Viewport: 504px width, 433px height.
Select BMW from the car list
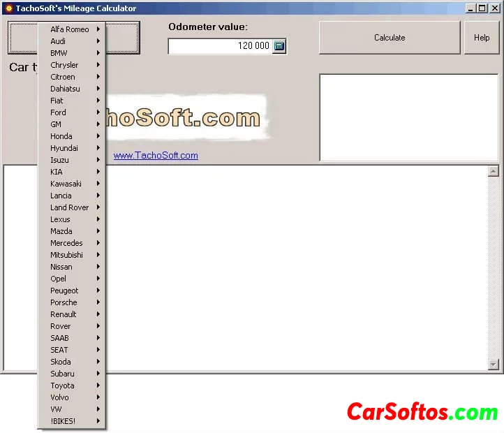pyautogui.click(x=59, y=53)
